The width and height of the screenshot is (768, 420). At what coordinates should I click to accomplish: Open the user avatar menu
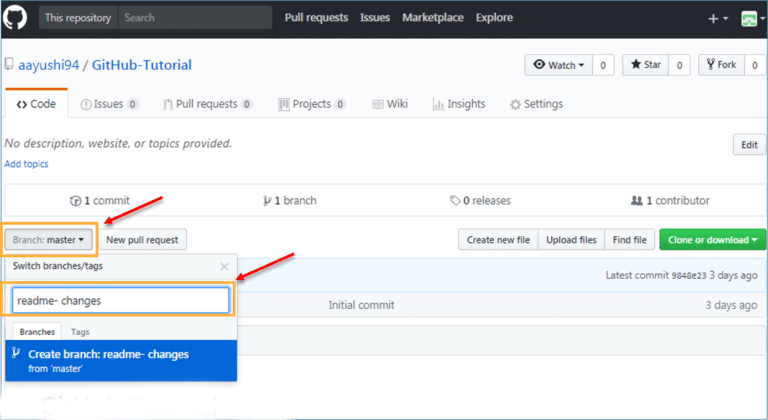coord(753,19)
